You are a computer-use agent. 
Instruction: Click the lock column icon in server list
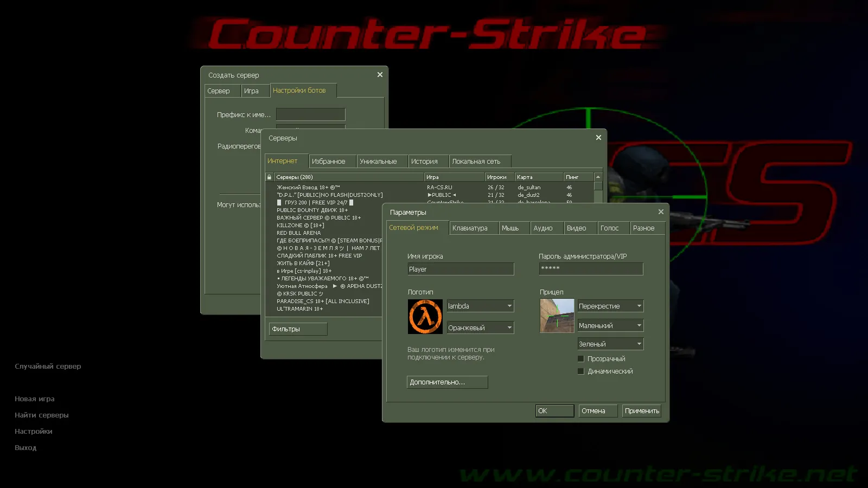coord(269,177)
